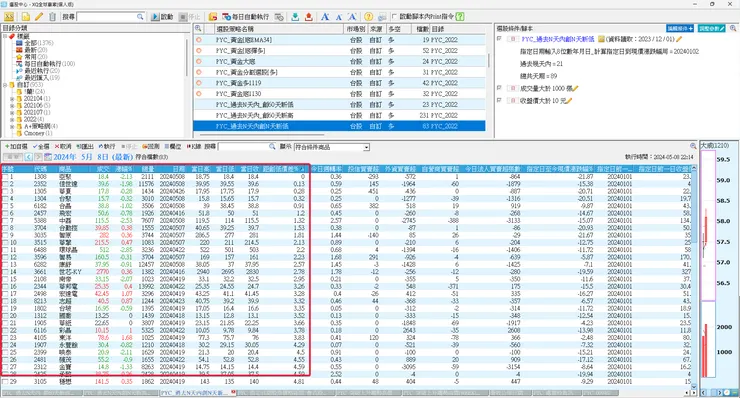Viewport: 740px width, 398px height.
Task: Click the pencil icon beside 資料讀取 2023/12/01
Action: click(680, 39)
